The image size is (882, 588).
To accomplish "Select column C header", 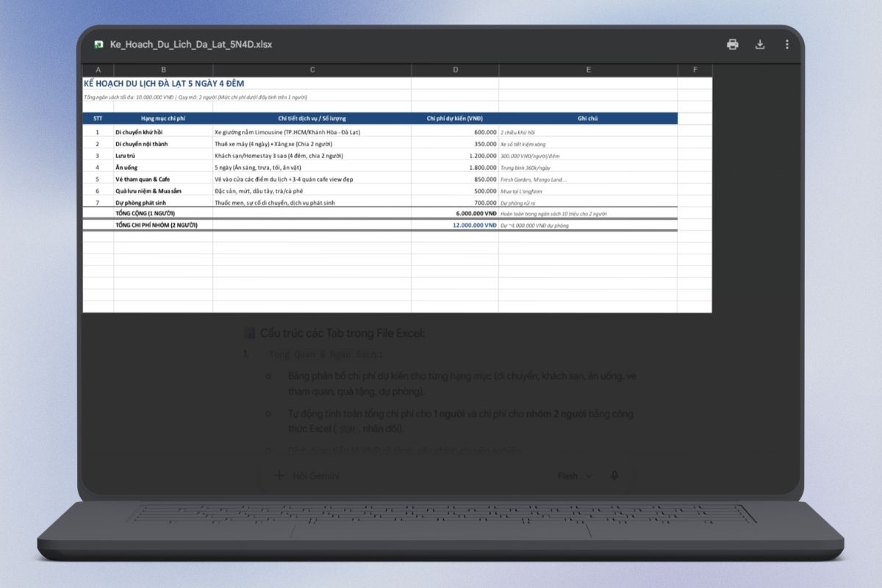I will 312,70.
